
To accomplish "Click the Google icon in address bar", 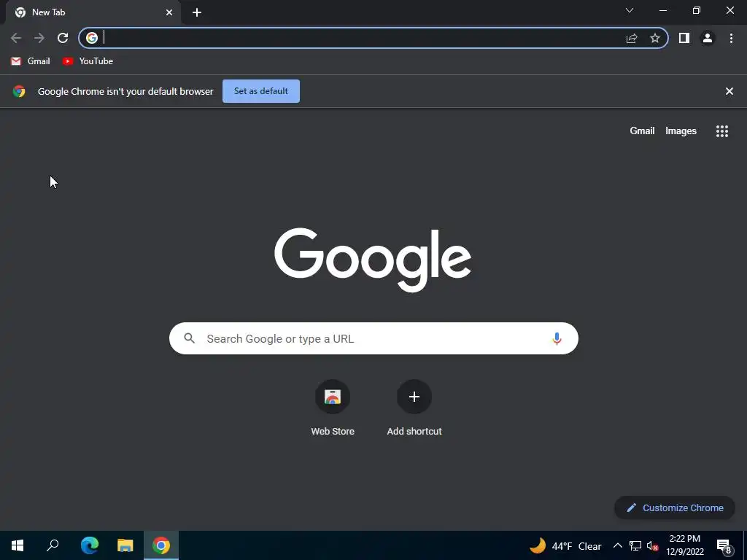I will [92, 38].
